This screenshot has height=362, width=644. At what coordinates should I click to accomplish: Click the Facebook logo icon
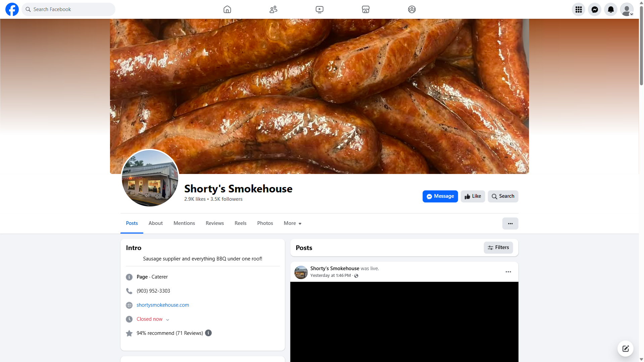[x=12, y=9]
